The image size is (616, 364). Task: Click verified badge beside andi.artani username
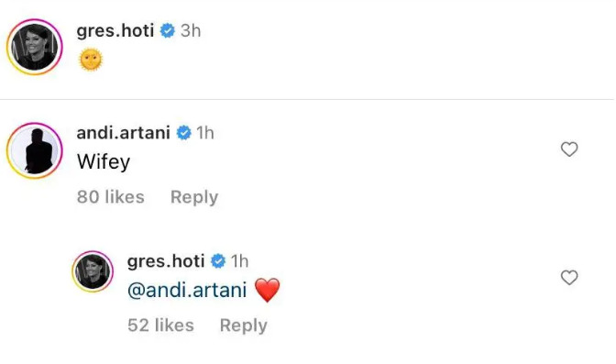point(183,133)
